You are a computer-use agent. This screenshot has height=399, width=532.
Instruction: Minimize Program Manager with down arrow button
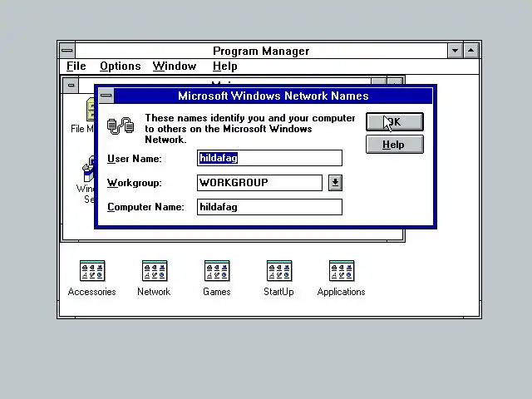pyautogui.click(x=455, y=51)
